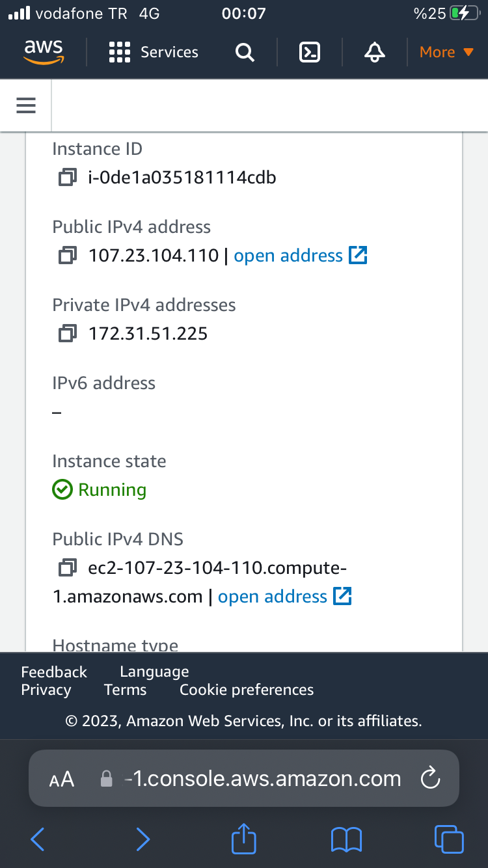Viewport: 488px width, 868px height.
Task: Open address link for Public IPv4 DNS
Action: coord(285,596)
